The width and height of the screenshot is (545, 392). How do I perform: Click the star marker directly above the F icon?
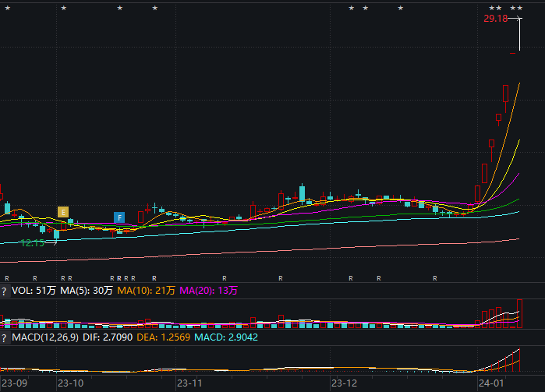pos(119,8)
